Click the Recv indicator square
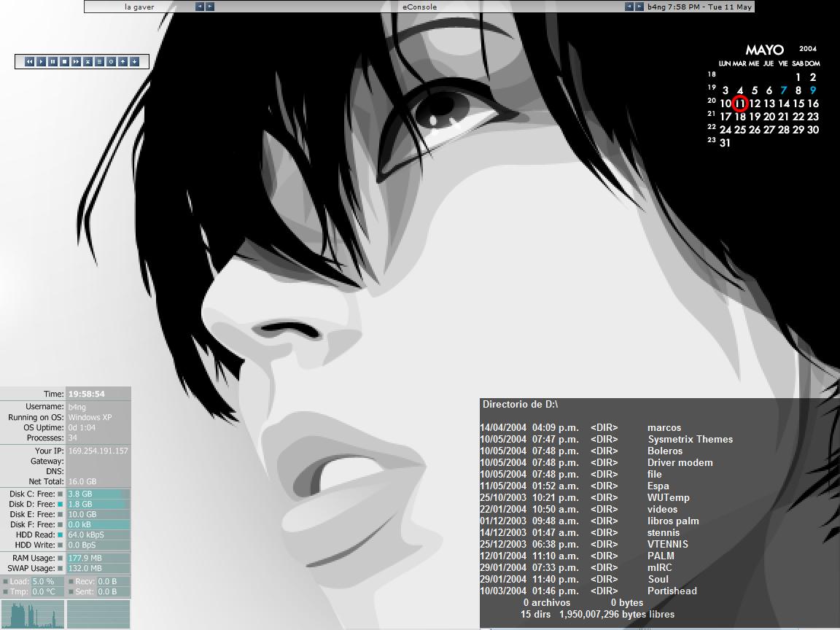Viewport: 840px width, 630px height. (71, 581)
